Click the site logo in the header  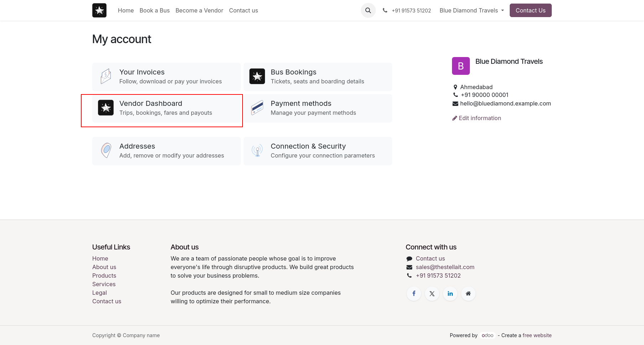pos(99,10)
